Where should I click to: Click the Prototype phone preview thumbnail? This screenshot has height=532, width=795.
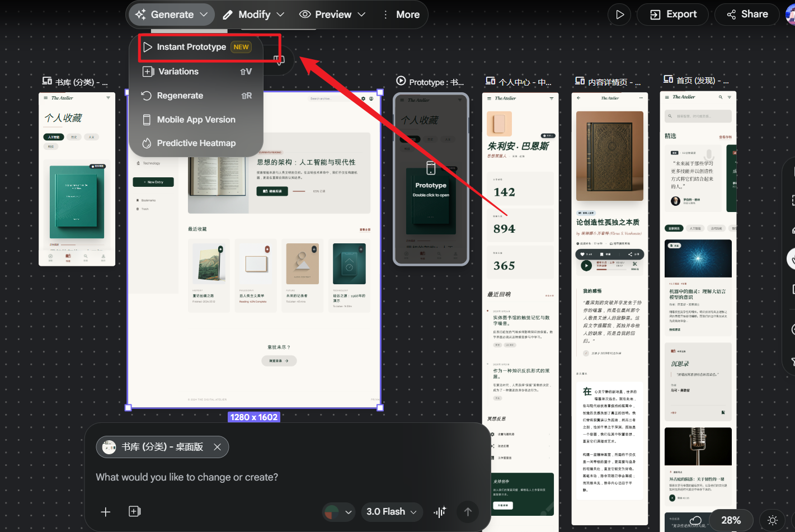[x=431, y=179]
